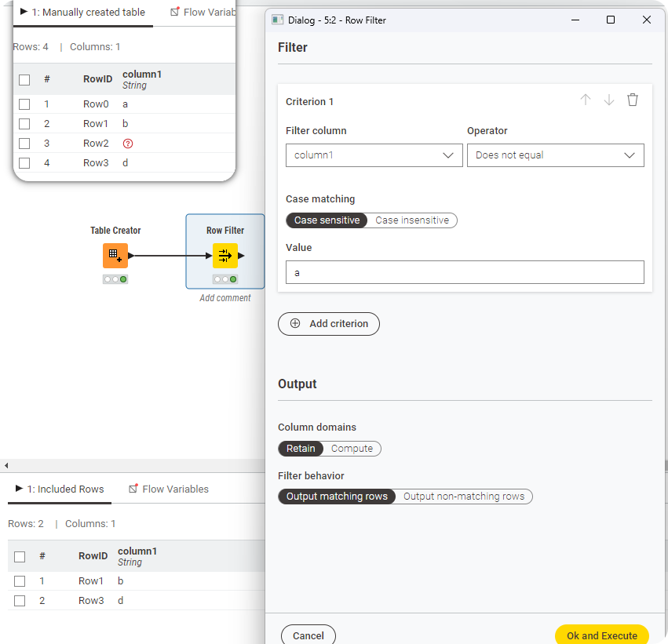Tick the Row1 checkbox in Included Rows
The height and width of the screenshot is (644, 668).
click(x=20, y=581)
